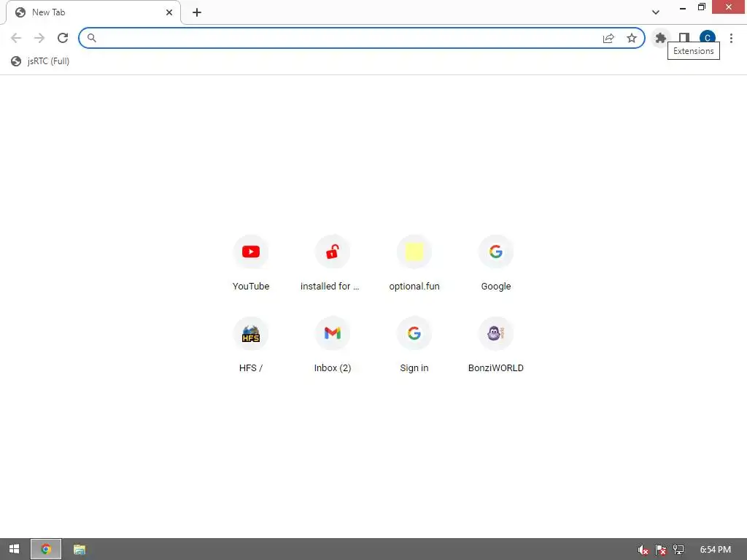Click the search magnifier in the address bar

point(91,38)
